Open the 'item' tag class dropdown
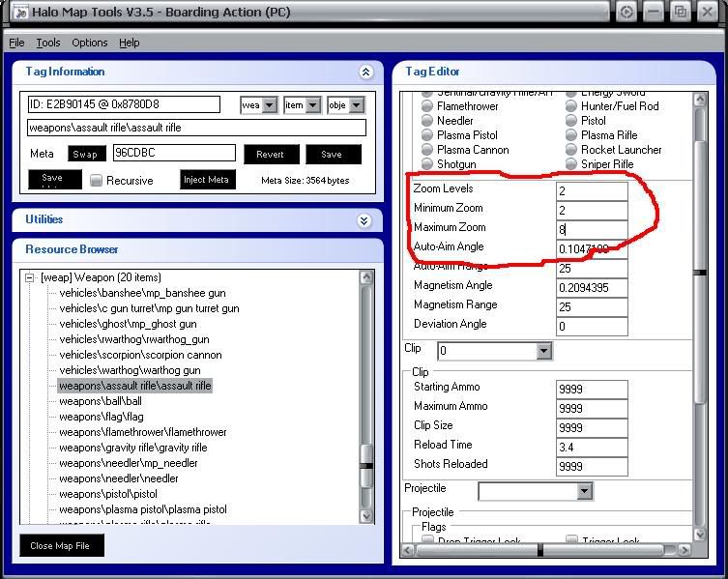Viewport: 728px width, 579px height. point(313,105)
